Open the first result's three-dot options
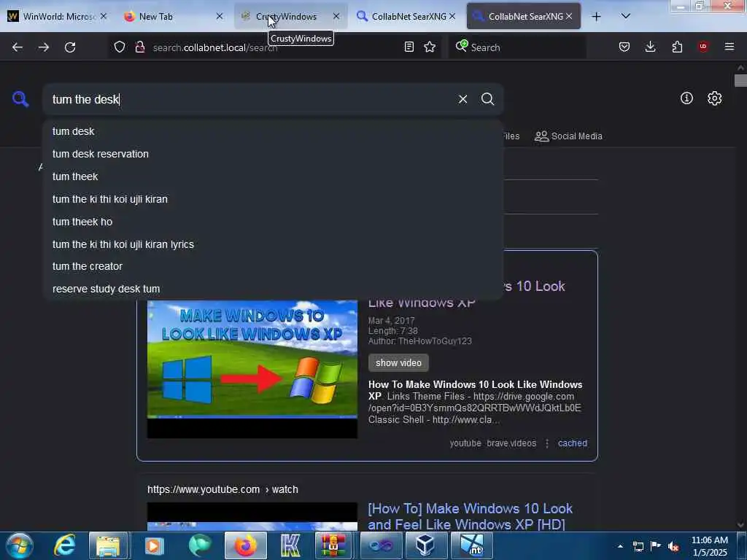Viewport: 747px width, 560px height. (547, 443)
